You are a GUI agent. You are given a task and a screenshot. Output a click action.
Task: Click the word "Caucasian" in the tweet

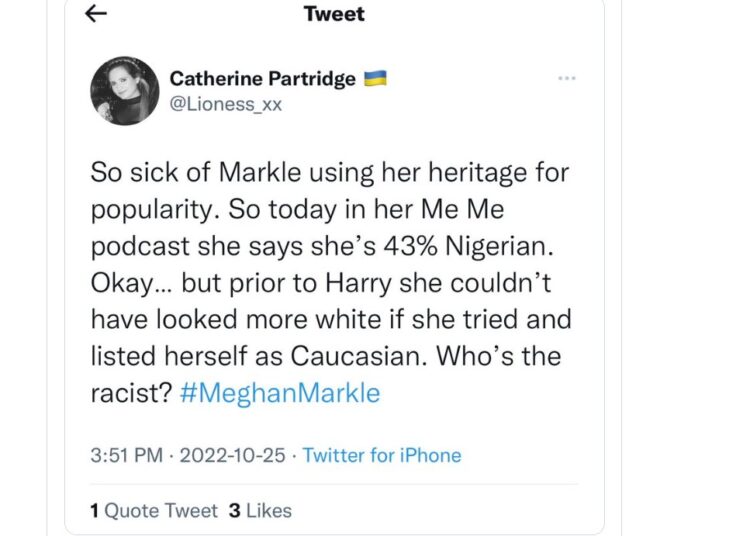[x=358, y=356]
